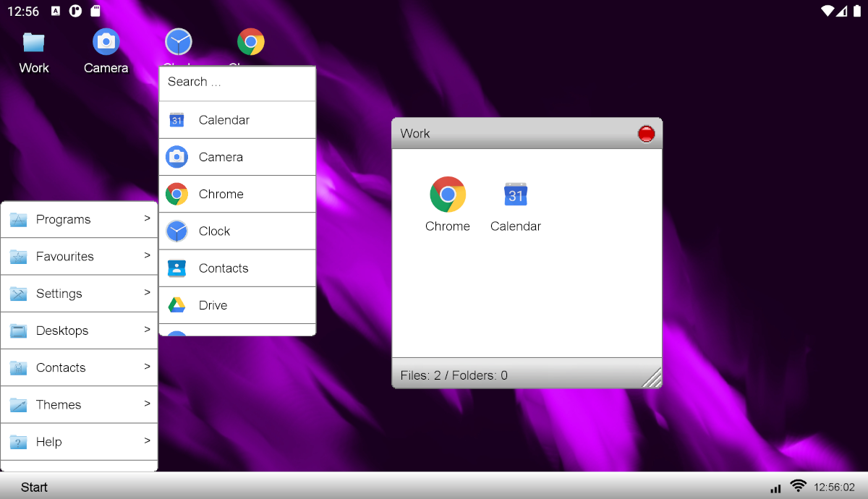
Task: Click the taskbar clock showing 12:56:02
Action: click(x=834, y=487)
